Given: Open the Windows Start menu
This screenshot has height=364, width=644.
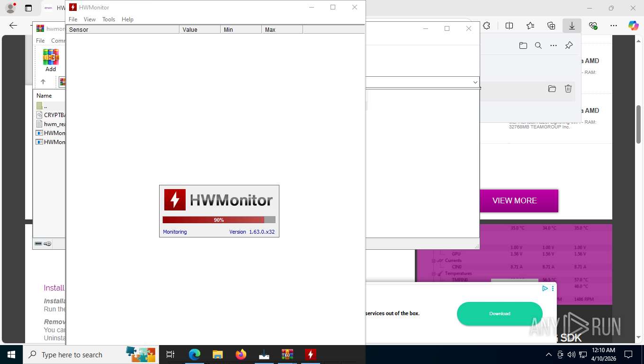Looking at the screenshot, I should click(11, 355).
